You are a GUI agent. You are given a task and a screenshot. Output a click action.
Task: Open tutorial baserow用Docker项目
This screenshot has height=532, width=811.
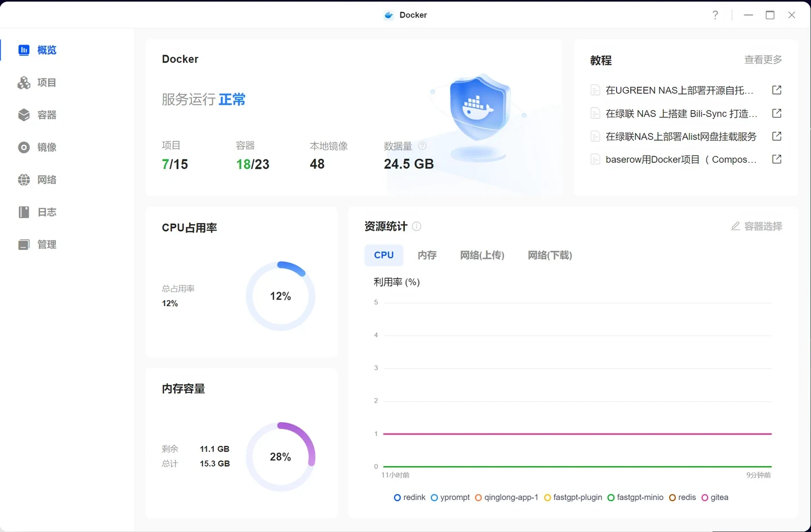[681, 159]
